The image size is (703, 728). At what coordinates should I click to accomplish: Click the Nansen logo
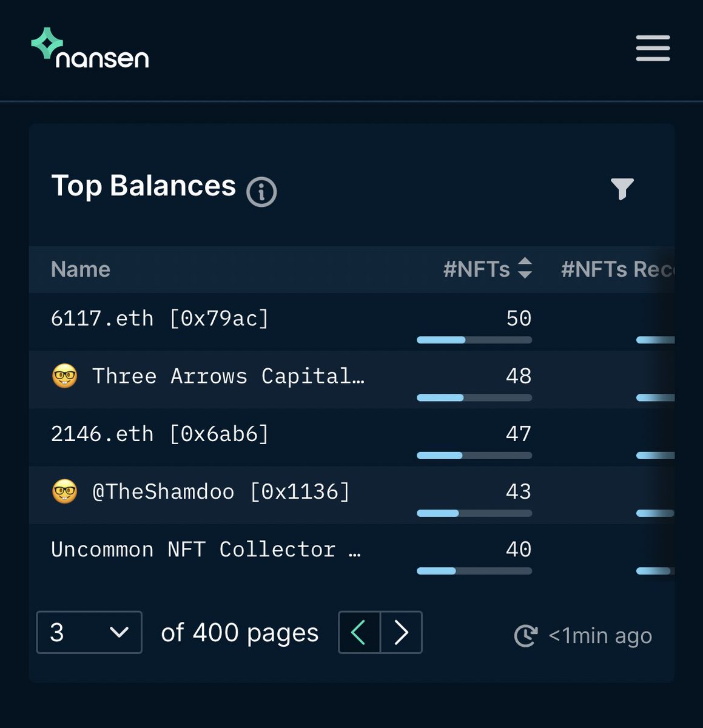pyautogui.click(x=90, y=48)
